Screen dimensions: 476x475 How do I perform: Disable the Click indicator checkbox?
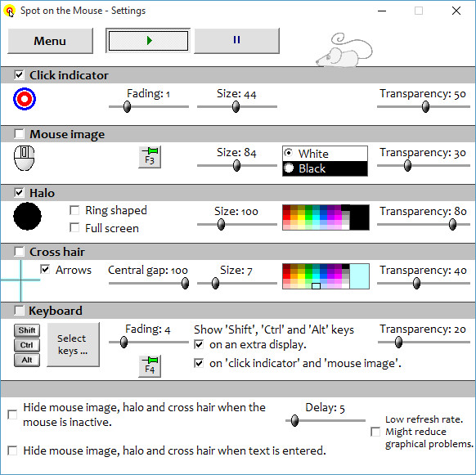[x=19, y=75]
